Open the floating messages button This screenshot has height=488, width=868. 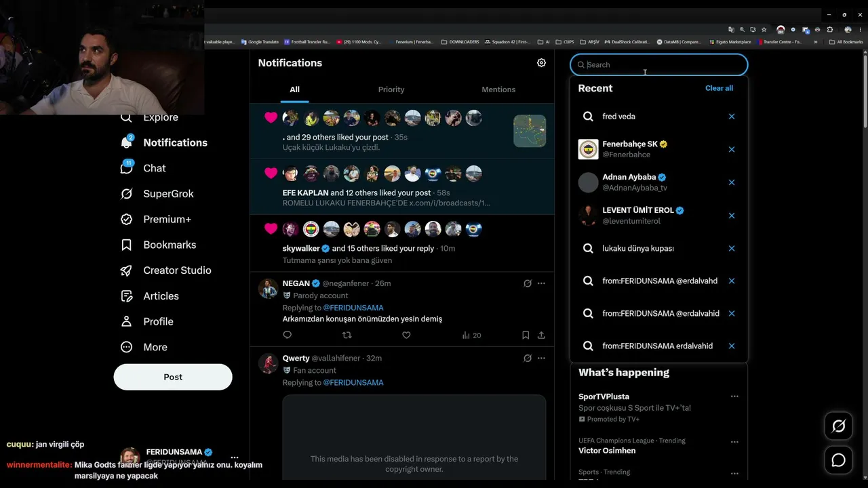coord(839,461)
